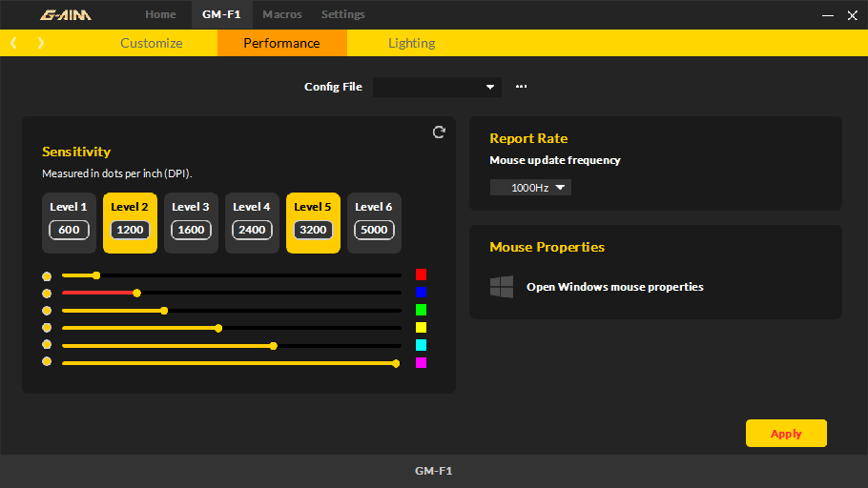The width and height of the screenshot is (868, 488).
Task: Open the Home tab
Action: point(160,14)
